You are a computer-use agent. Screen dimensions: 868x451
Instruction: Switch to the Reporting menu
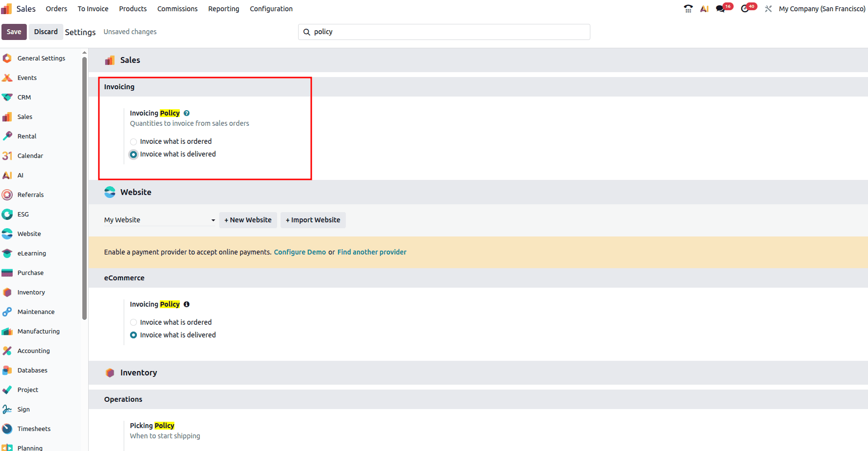[x=223, y=8]
